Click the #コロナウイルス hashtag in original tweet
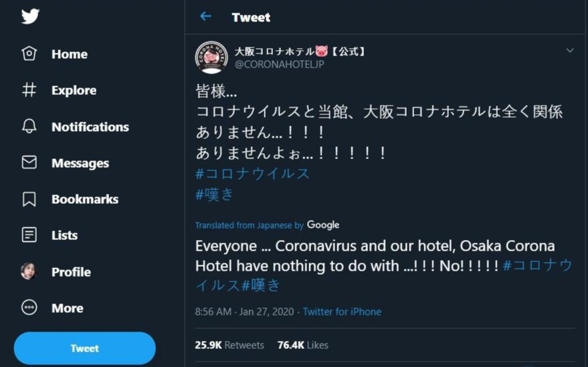Image resolution: width=588 pixels, height=367 pixels. (x=253, y=174)
